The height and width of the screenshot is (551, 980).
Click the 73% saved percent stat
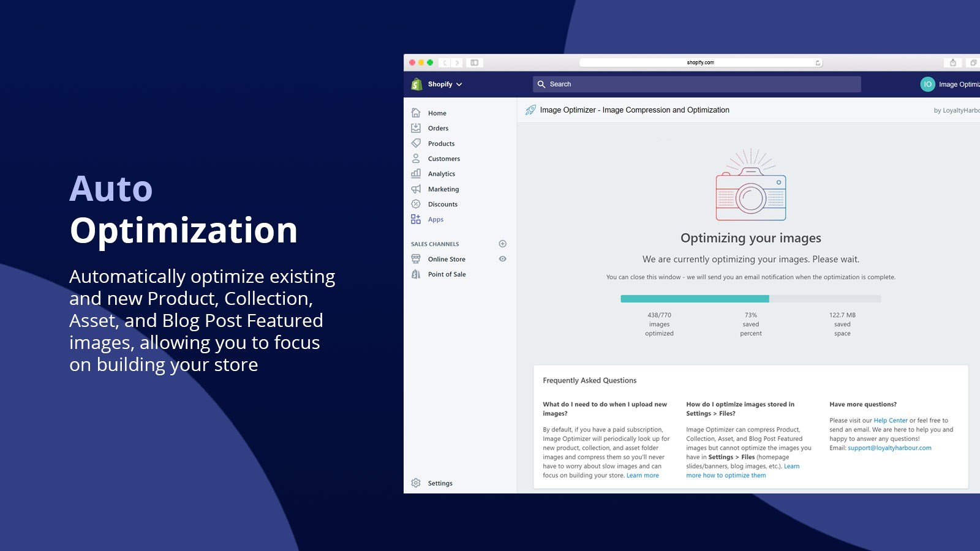point(751,324)
